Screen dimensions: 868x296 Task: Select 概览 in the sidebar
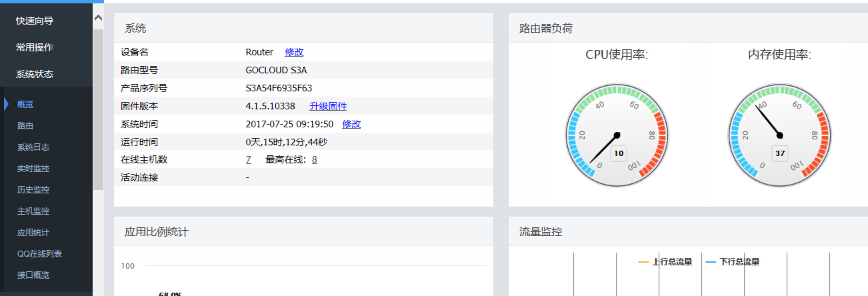coord(25,104)
